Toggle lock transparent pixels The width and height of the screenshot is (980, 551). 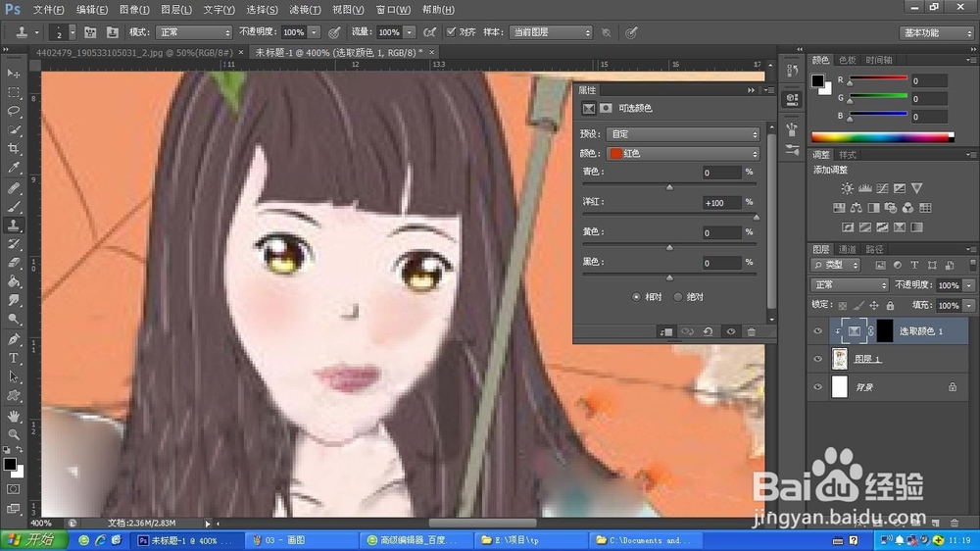[843, 305]
